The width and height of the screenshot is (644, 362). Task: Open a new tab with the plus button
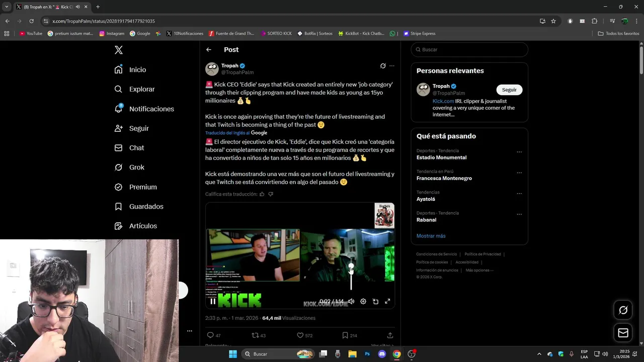[x=98, y=7]
